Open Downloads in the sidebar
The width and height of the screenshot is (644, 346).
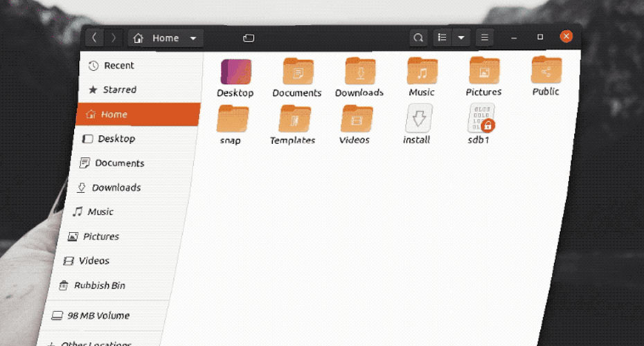coord(129,188)
